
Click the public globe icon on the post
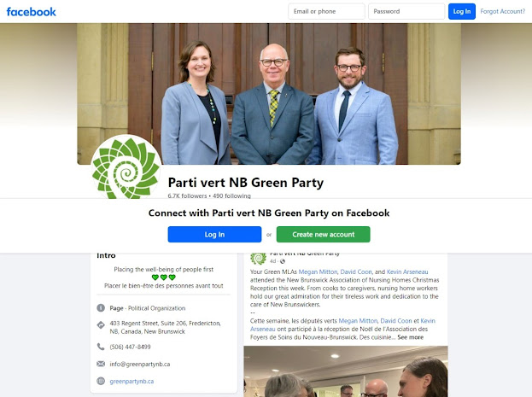pos(283,261)
